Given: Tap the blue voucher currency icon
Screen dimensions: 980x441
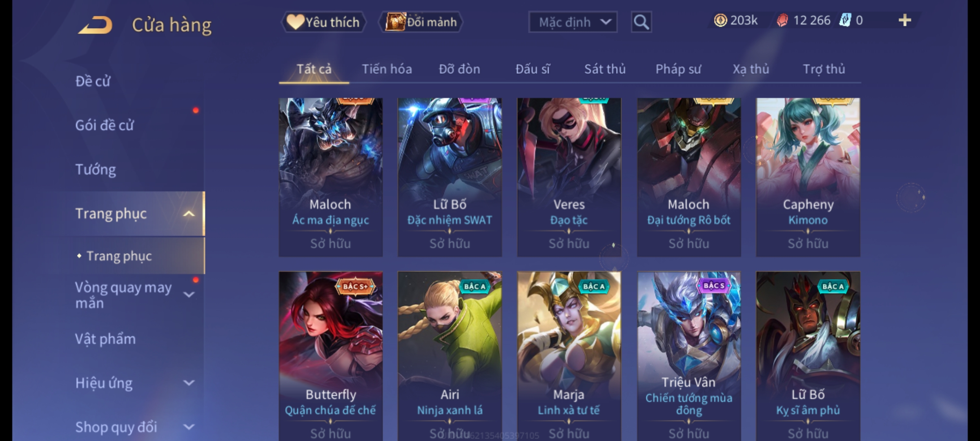Looking at the screenshot, I should 844,20.
